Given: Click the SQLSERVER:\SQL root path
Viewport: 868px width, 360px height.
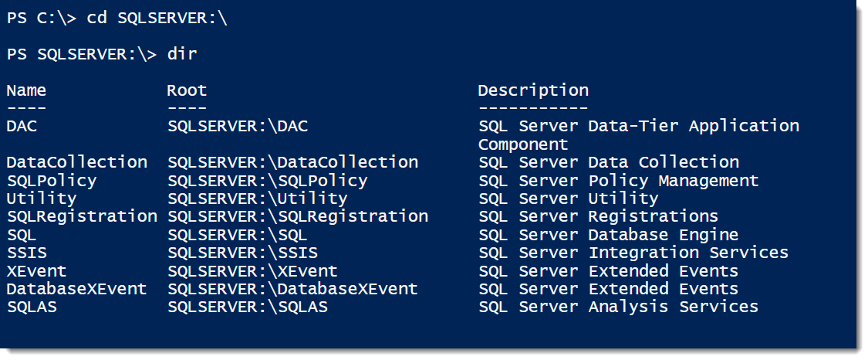Looking at the screenshot, I should [x=238, y=235].
